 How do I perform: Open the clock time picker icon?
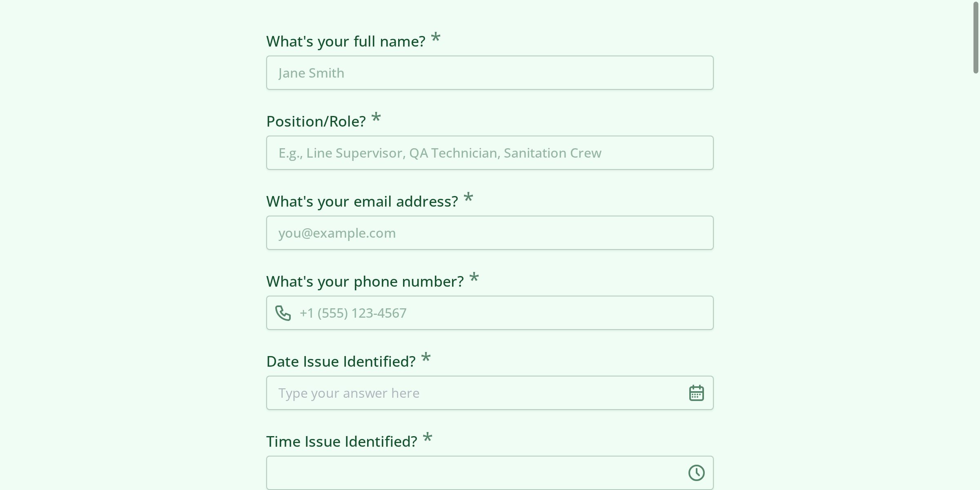coord(696,473)
